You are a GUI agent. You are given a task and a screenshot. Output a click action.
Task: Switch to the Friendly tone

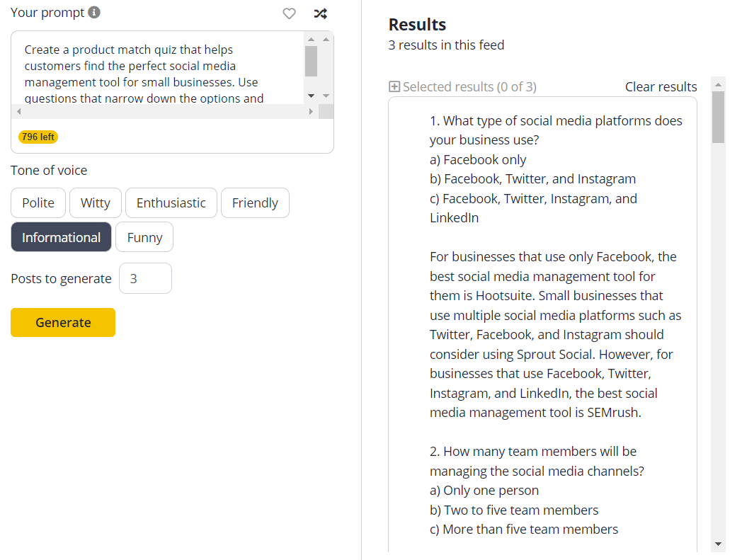(x=255, y=202)
